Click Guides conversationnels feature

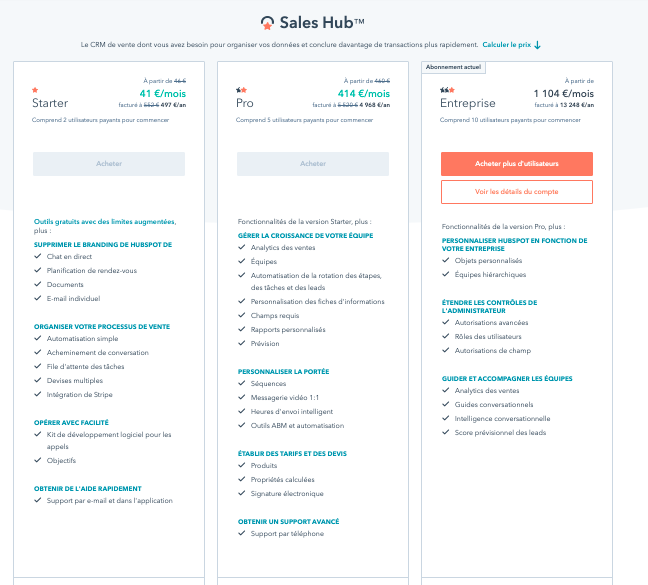[494, 405]
